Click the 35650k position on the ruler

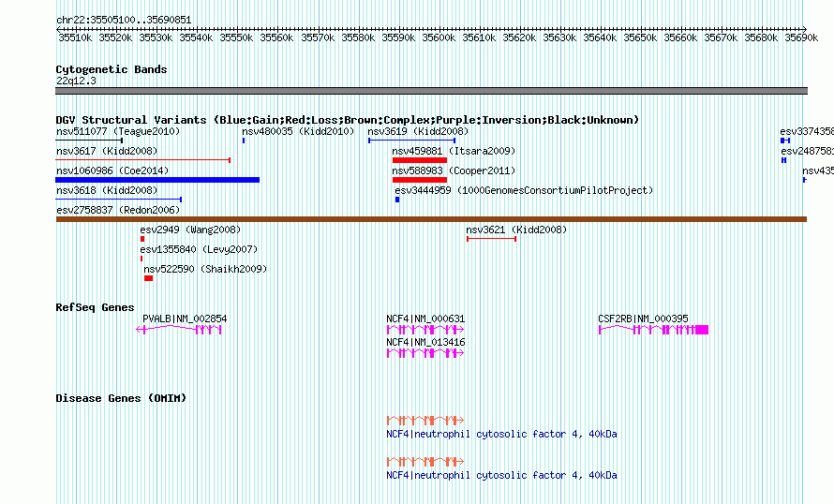[x=640, y=37]
